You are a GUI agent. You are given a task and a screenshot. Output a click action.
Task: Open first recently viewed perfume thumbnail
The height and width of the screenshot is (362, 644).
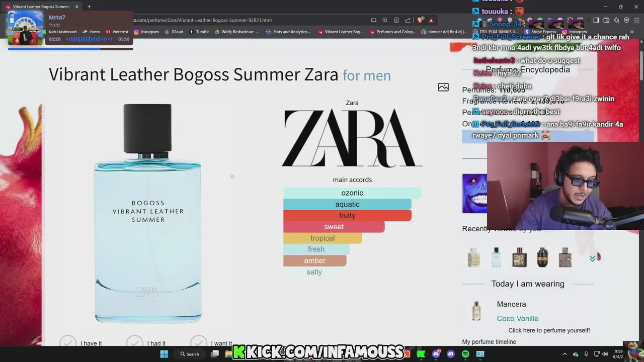tap(473, 257)
